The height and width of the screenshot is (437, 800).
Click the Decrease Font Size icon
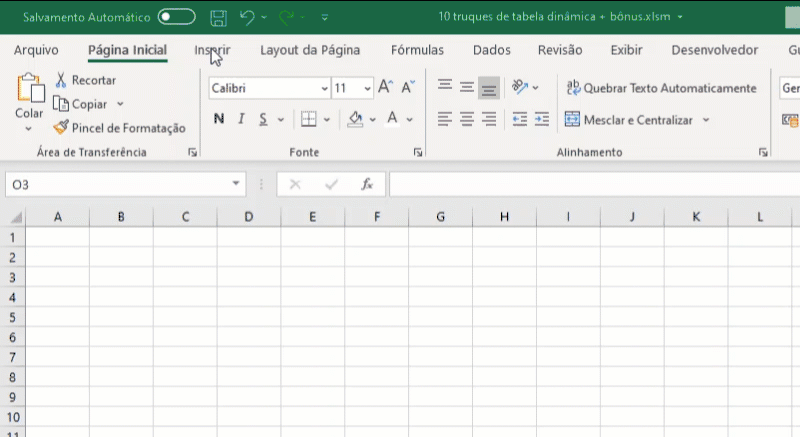pos(408,87)
